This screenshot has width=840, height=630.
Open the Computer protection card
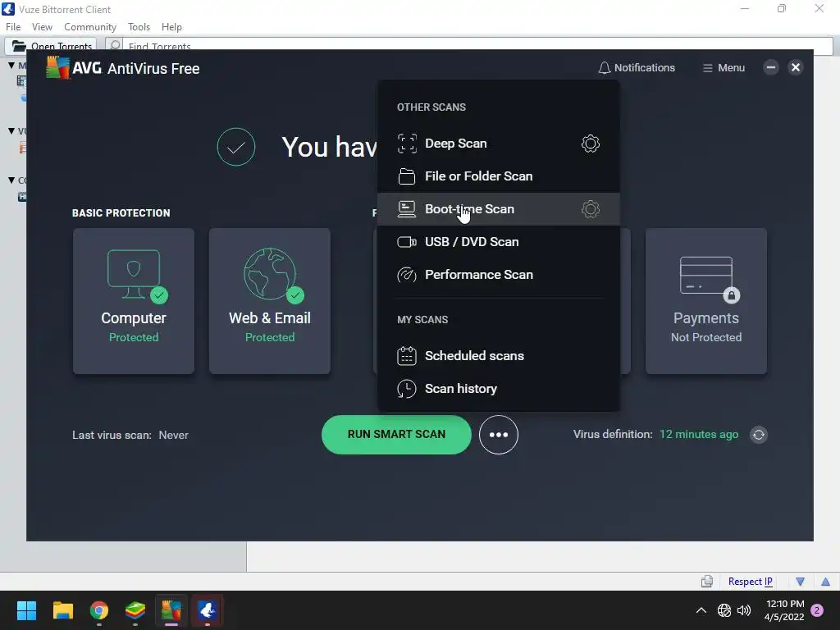click(134, 301)
